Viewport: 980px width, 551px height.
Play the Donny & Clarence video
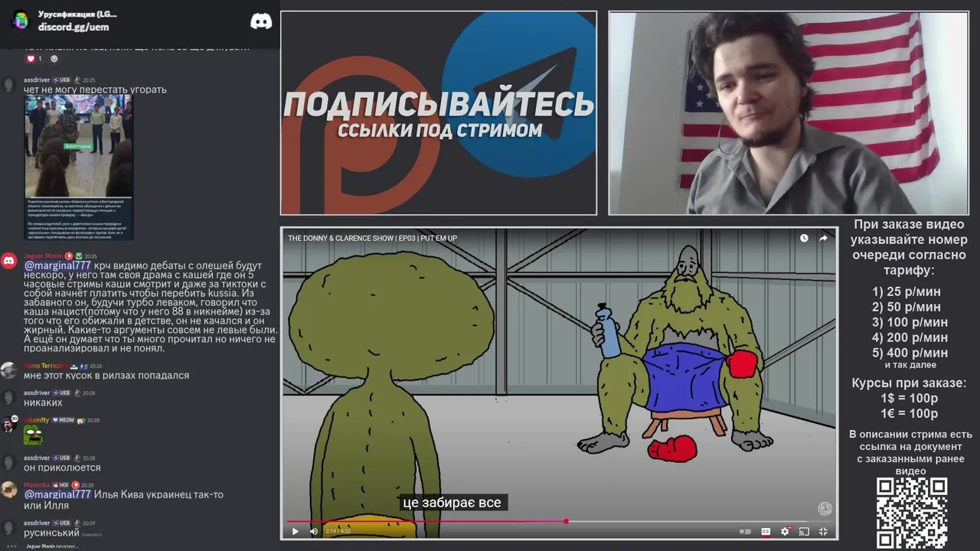click(x=296, y=531)
